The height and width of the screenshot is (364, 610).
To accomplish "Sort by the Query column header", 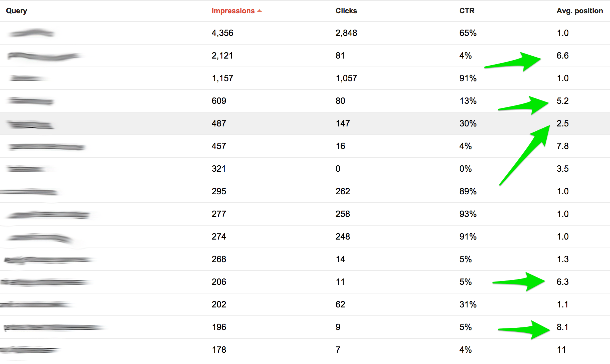I will pyautogui.click(x=16, y=11).
